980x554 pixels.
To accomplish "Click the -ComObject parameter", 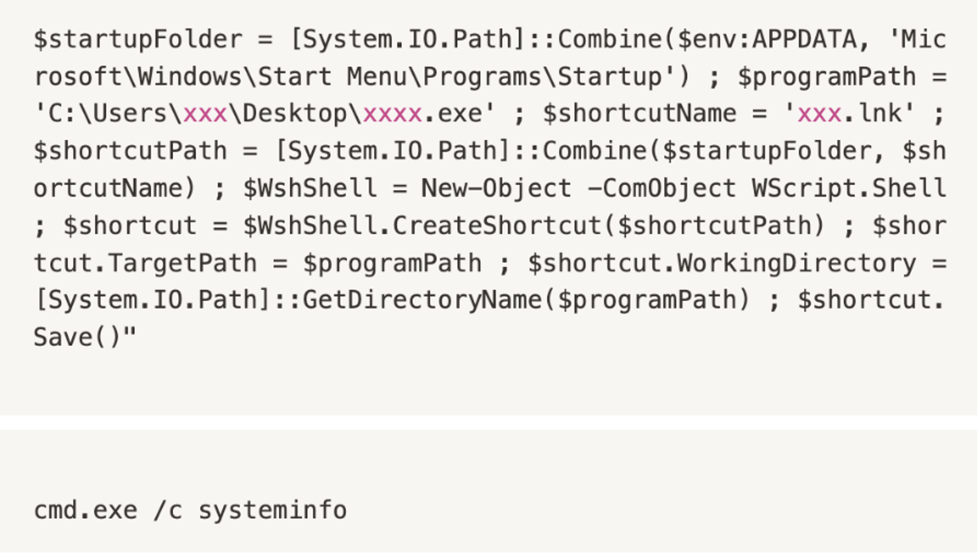I will tap(661, 189).
